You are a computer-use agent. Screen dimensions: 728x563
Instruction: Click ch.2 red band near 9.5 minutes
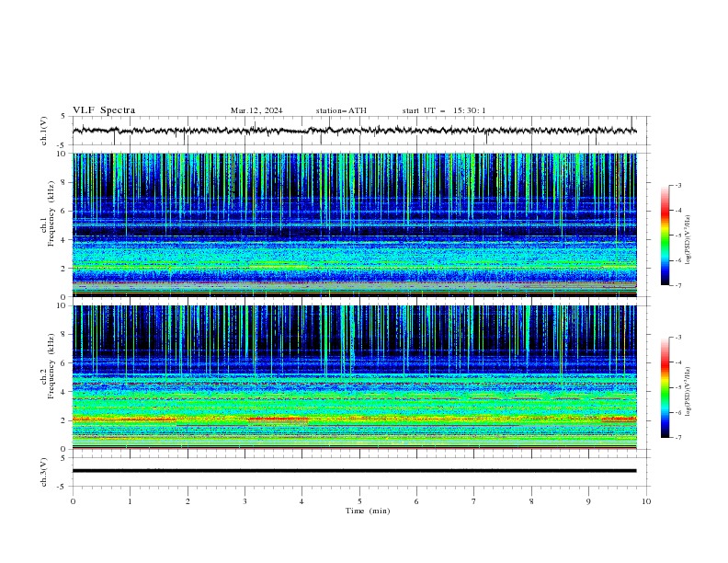coord(619,419)
